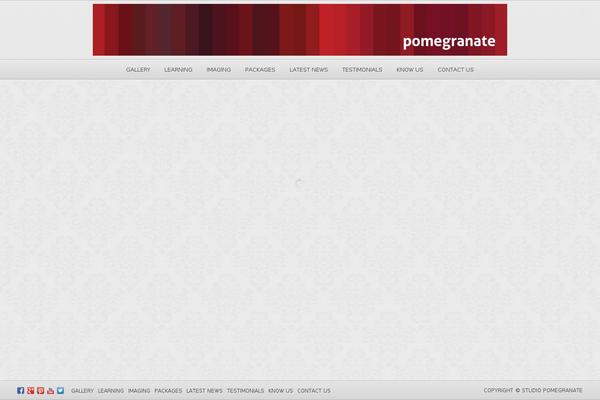Open the Facebook icon in footer

point(21,390)
